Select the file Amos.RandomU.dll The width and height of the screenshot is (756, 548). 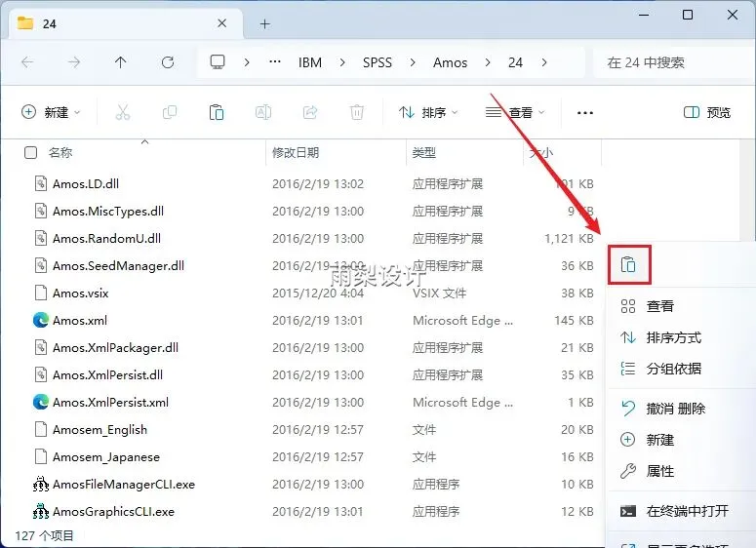(106, 238)
